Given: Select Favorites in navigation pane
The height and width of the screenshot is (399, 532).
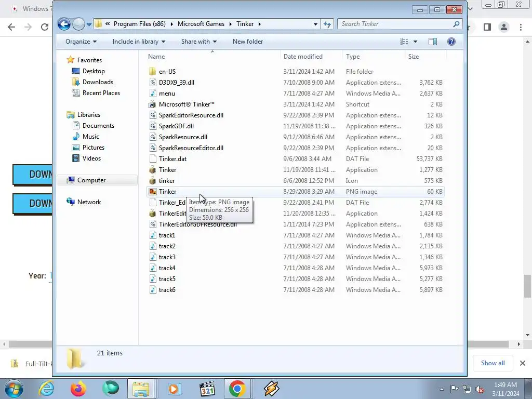Looking at the screenshot, I should click(89, 60).
